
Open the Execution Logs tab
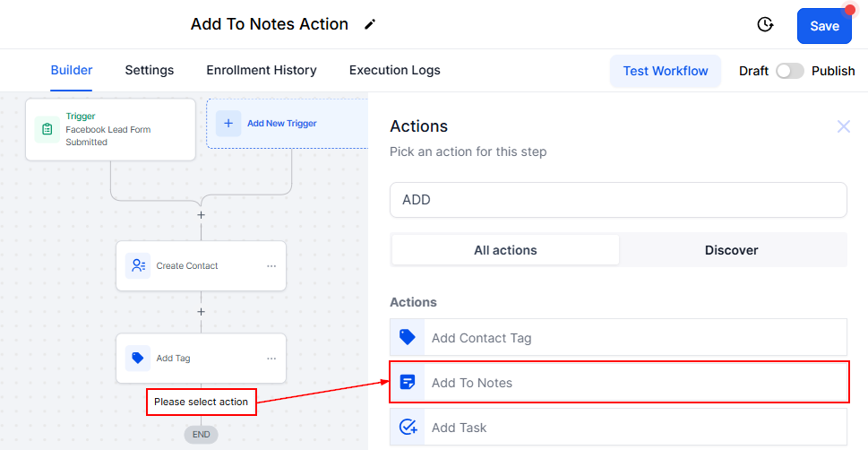click(x=394, y=70)
